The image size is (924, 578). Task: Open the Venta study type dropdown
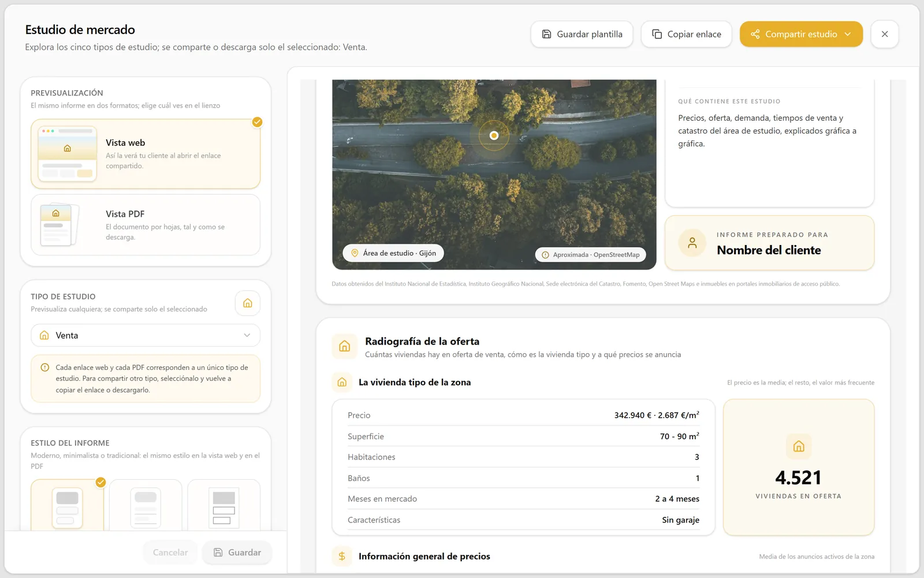tap(146, 335)
